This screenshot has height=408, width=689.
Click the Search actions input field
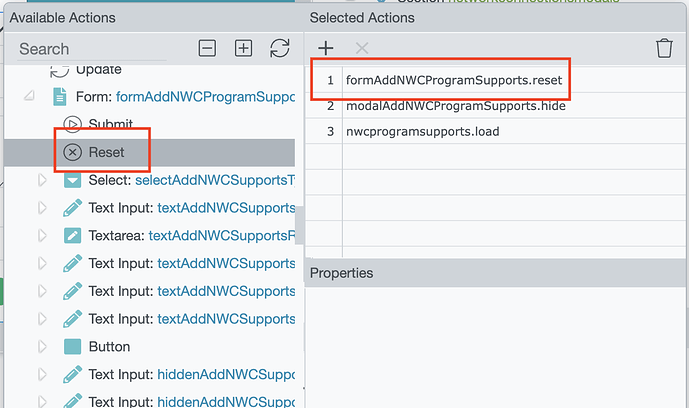[100, 48]
